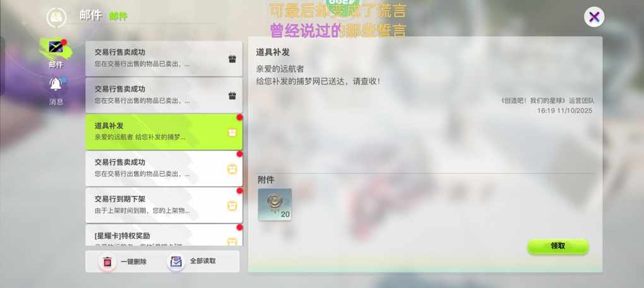
Task: Click gift icon on second 交易行售卖成功 mail
Action: 232,96
